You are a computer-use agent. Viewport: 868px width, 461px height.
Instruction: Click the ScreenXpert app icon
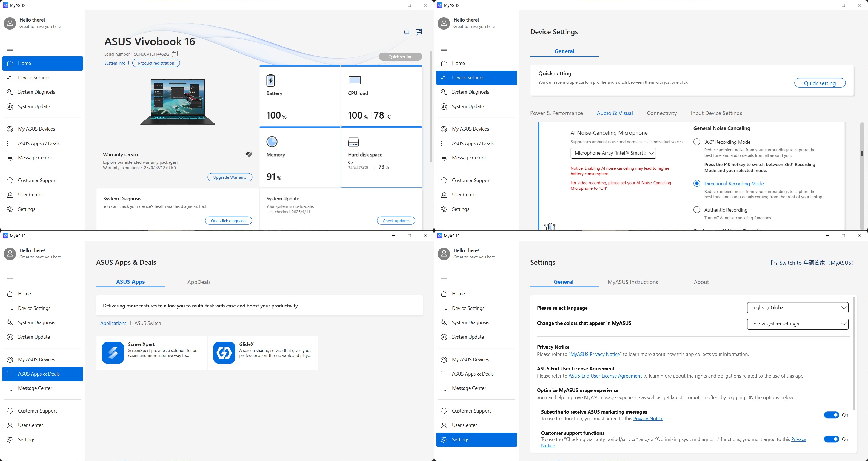[x=113, y=353]
